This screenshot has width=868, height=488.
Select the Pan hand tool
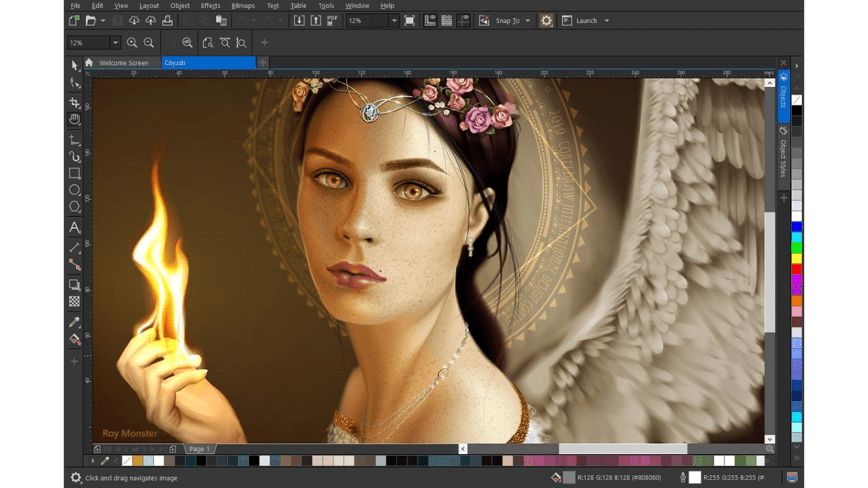75,119
